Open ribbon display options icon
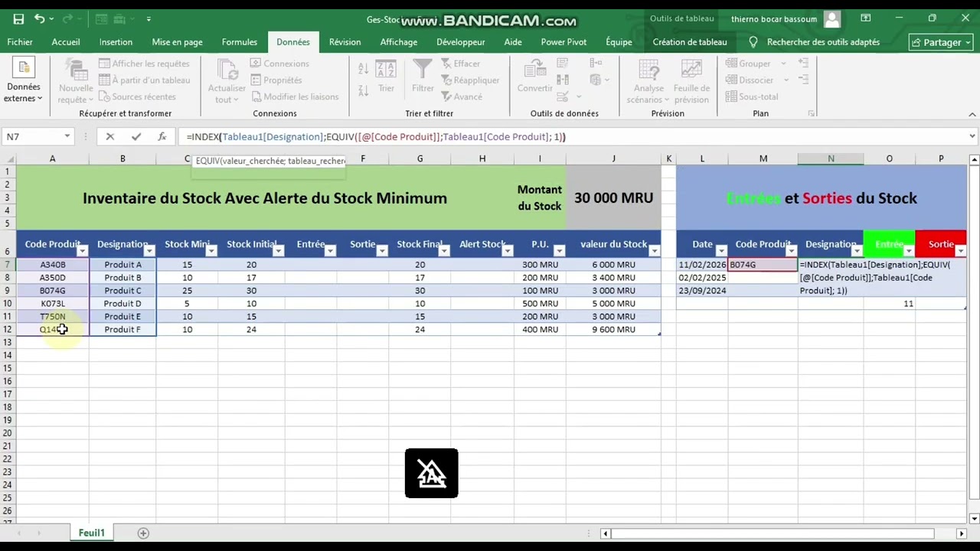This screenshot has width=980, height=551. (865, 18)
